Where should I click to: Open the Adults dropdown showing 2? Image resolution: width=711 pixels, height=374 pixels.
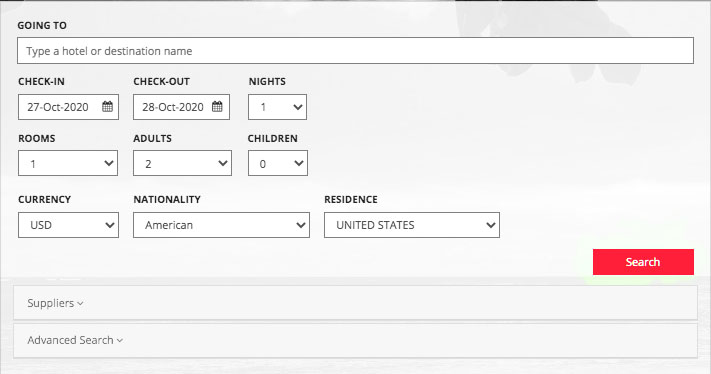[182, 163]
